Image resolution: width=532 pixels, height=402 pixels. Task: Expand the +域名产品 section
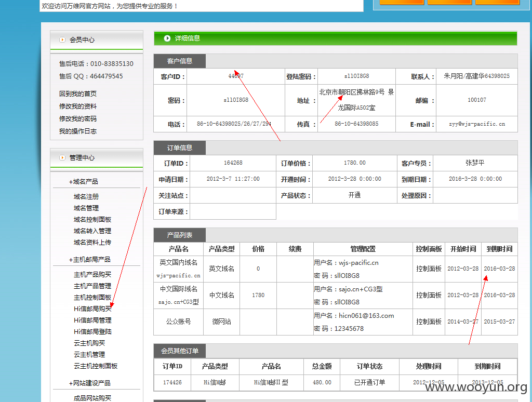pyautogui.click(x=84, y=182)
